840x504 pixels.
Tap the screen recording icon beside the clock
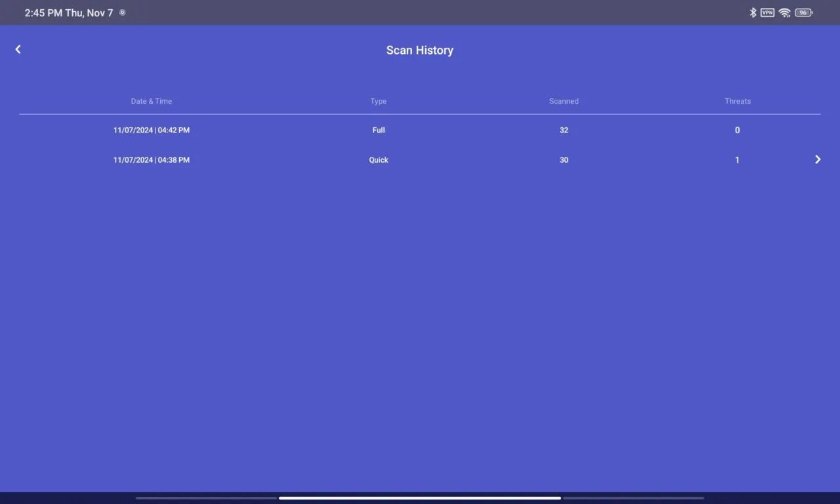[122, 12]
